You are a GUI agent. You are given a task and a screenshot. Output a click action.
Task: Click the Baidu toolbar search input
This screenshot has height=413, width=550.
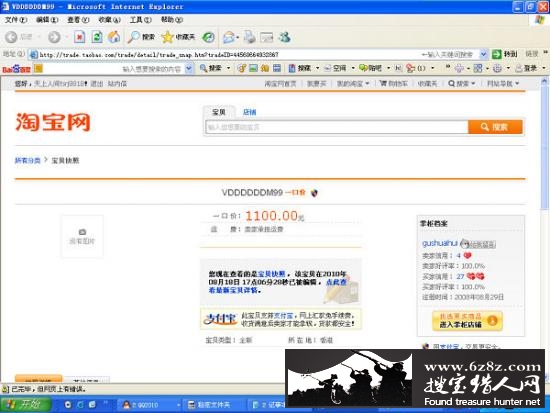(114, 68)
